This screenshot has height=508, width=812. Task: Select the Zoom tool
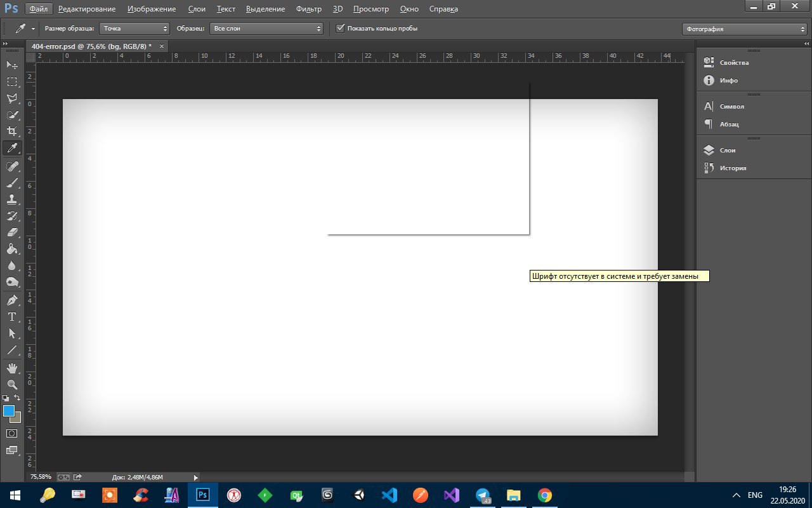pyautogui.click(x=12, y=385)
